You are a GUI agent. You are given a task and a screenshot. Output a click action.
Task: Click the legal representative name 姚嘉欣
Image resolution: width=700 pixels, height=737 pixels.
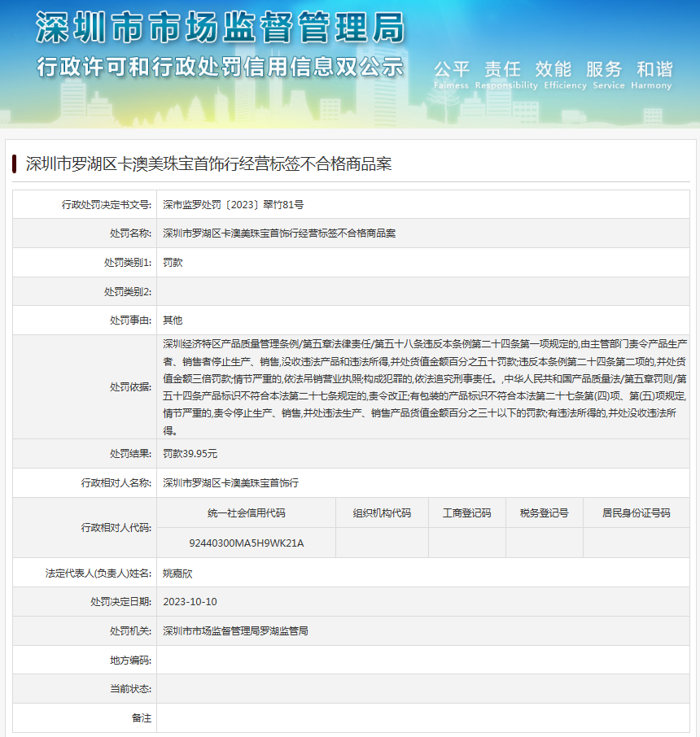tap(177, 573)
